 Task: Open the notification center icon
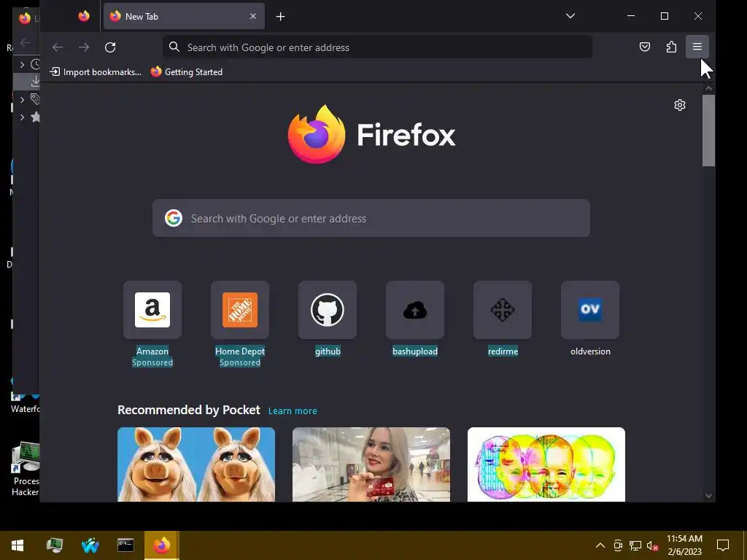click(723, 545)
